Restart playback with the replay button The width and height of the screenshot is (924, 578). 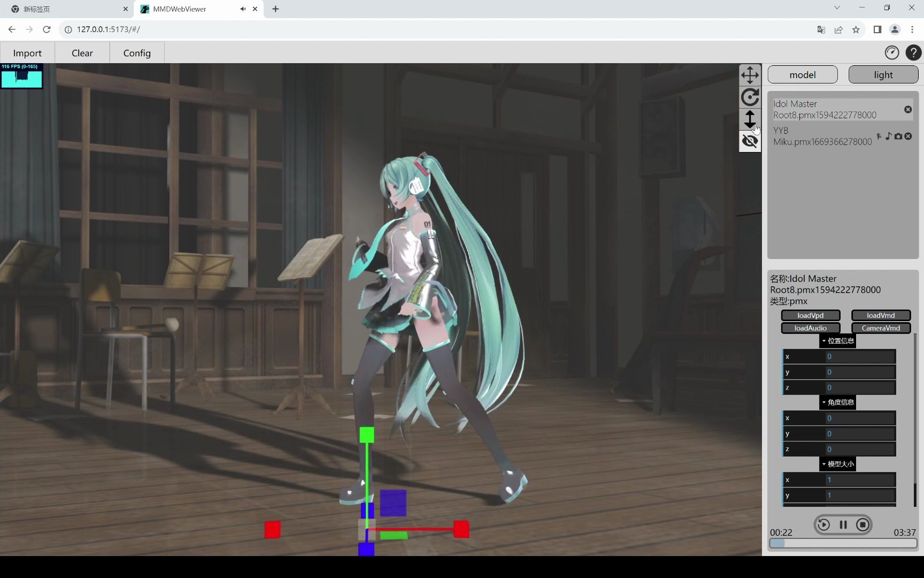tap(823, 524)
